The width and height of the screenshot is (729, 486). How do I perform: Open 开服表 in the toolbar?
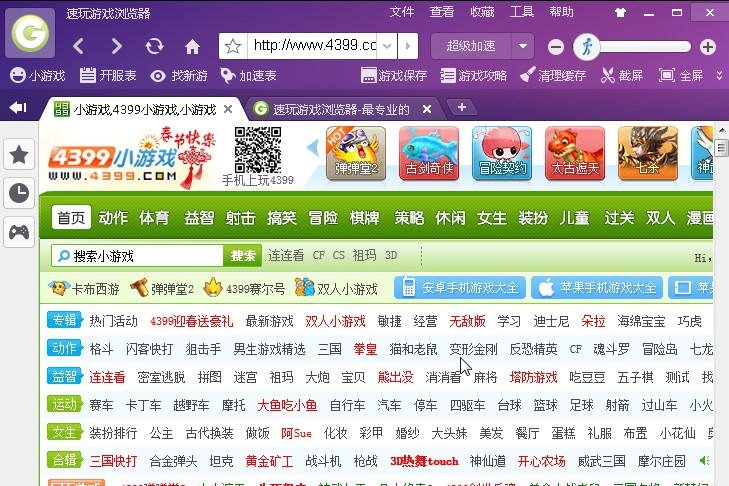pyautogui.click(x=107, y=75)
